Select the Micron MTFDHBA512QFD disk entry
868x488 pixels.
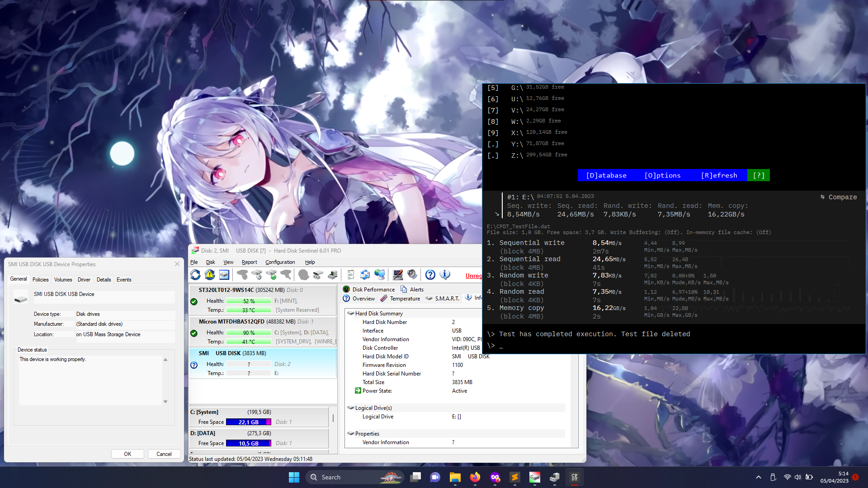(x=263, y=332)
